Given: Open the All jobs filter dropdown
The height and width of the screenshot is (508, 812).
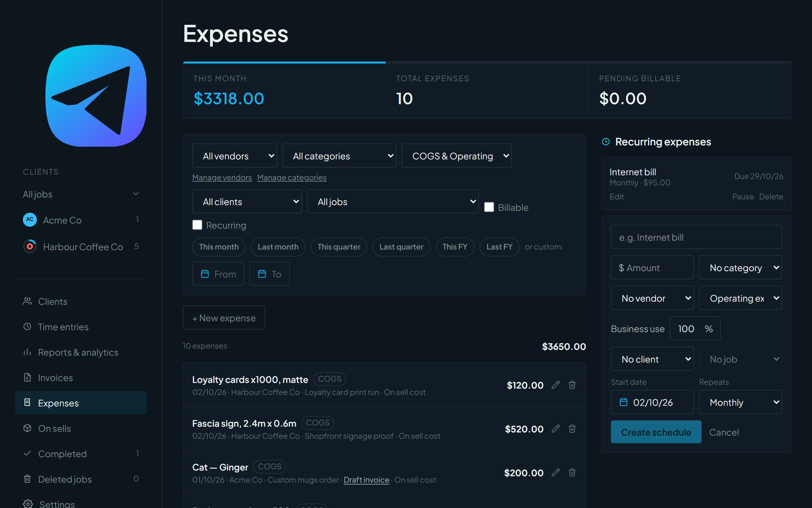Looking at the screenshot, I should pyautogui.click(x=393, y=201).
